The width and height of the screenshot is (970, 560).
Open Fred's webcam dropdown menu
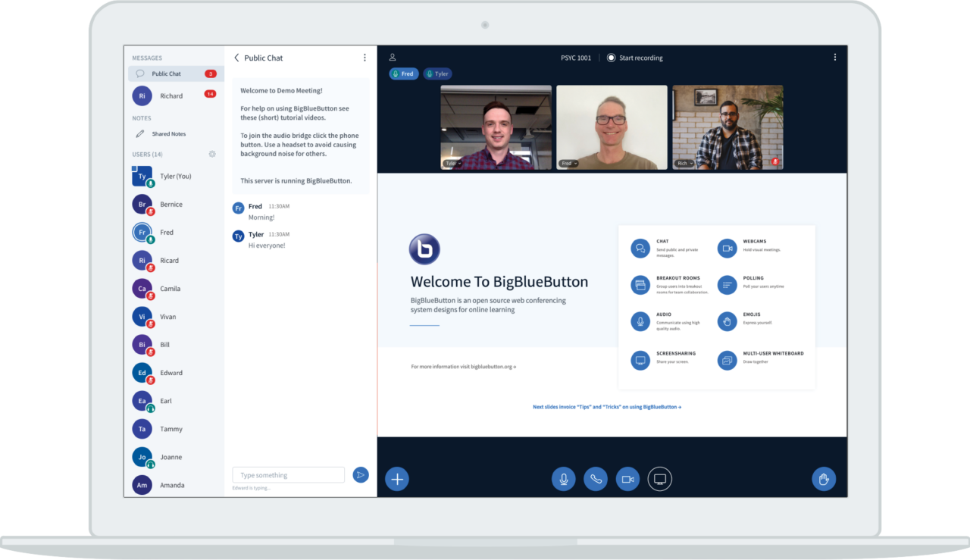pyautogui.click(x=568, y=162)
